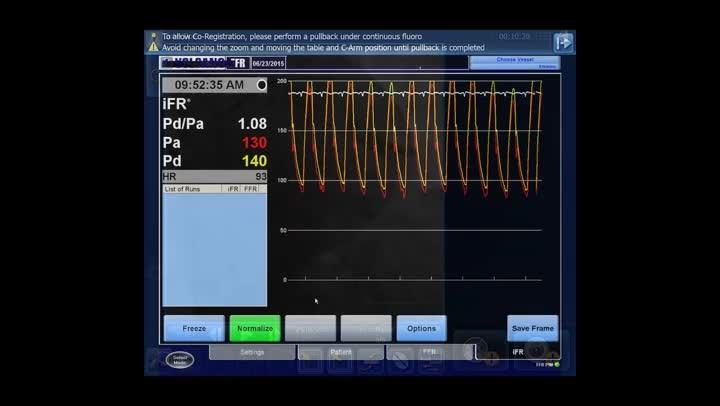Click the 09:52:35 AM clock field
Image resolution: width=720 pixels, height=406 pixels.
[214, 85]
